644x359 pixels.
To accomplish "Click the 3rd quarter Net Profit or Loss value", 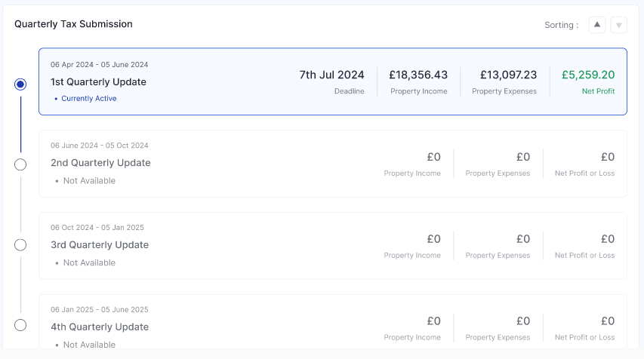I will click(x=608, y=239).
